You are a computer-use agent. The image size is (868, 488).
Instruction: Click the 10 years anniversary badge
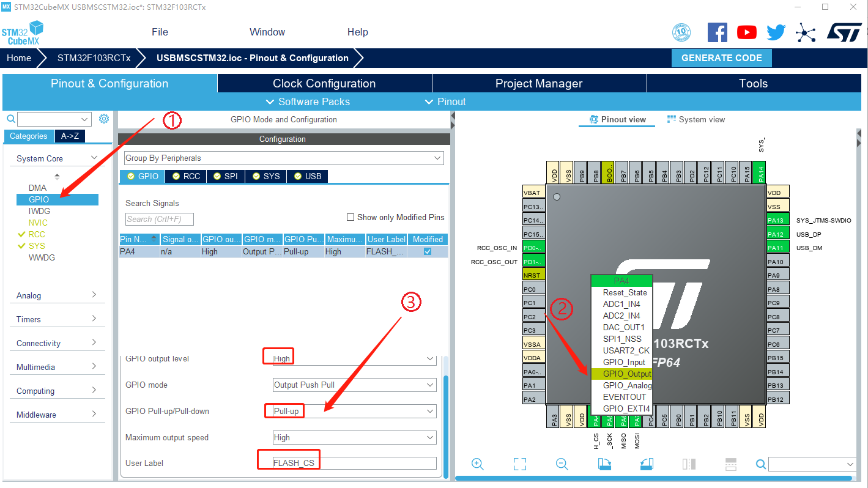[681, 32]
